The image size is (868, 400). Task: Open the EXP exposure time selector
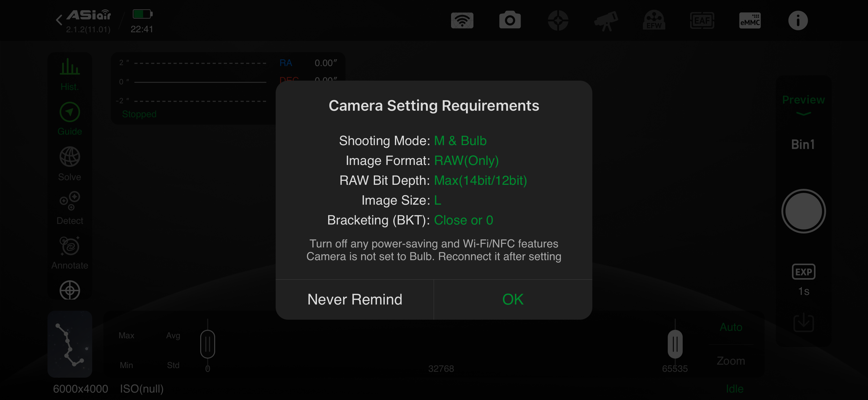click(x=803, y=280)
